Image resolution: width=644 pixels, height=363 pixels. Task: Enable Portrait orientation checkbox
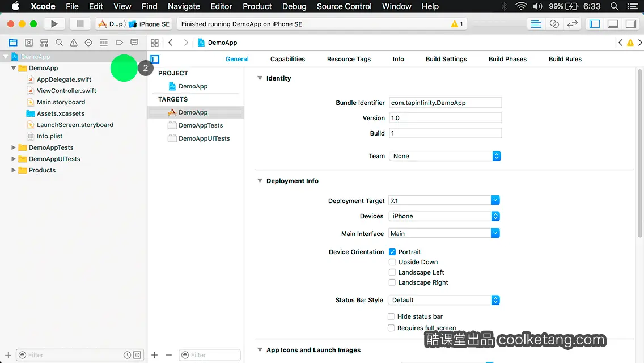392,252
